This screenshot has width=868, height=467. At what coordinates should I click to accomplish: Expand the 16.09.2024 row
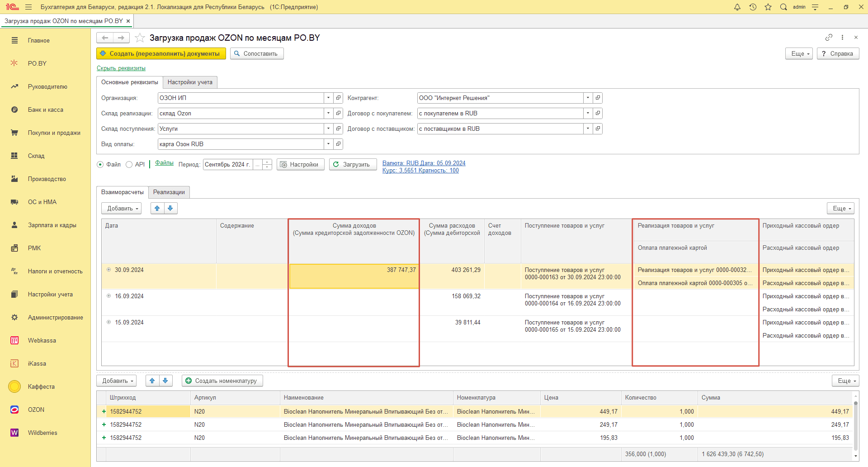[108, 296]
